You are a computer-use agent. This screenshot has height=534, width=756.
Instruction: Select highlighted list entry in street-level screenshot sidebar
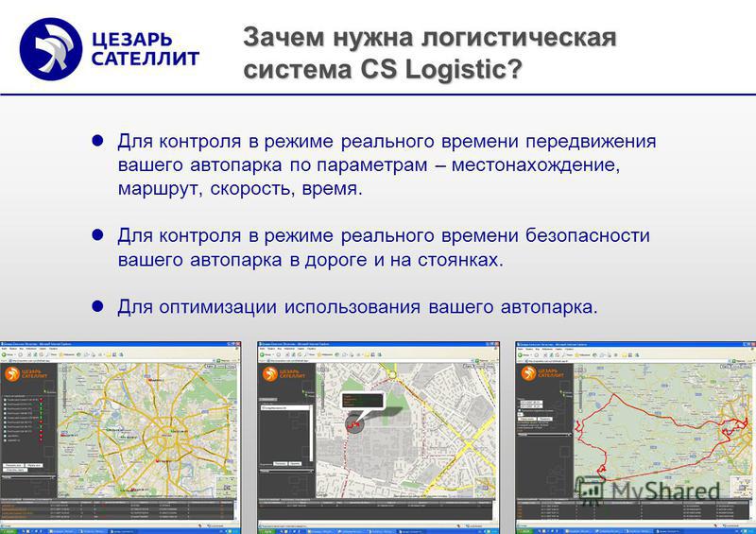click(x=285, y=408)
